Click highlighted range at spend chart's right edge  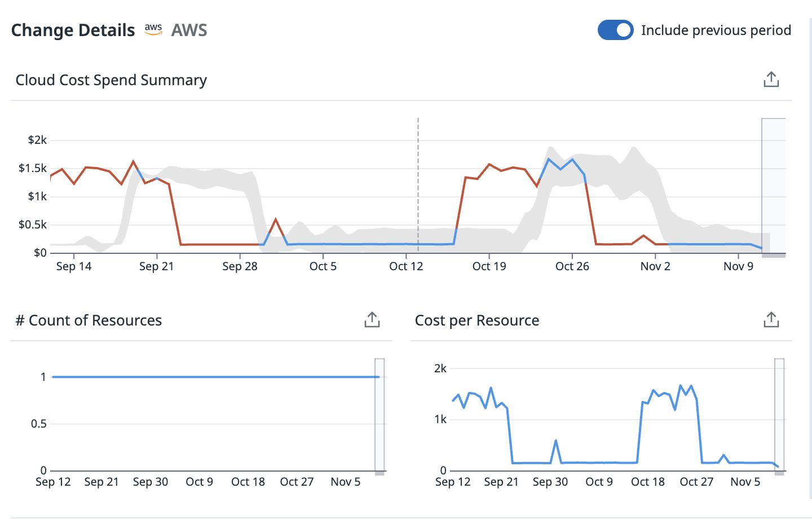pyautogui.click(x=773, y=186)
